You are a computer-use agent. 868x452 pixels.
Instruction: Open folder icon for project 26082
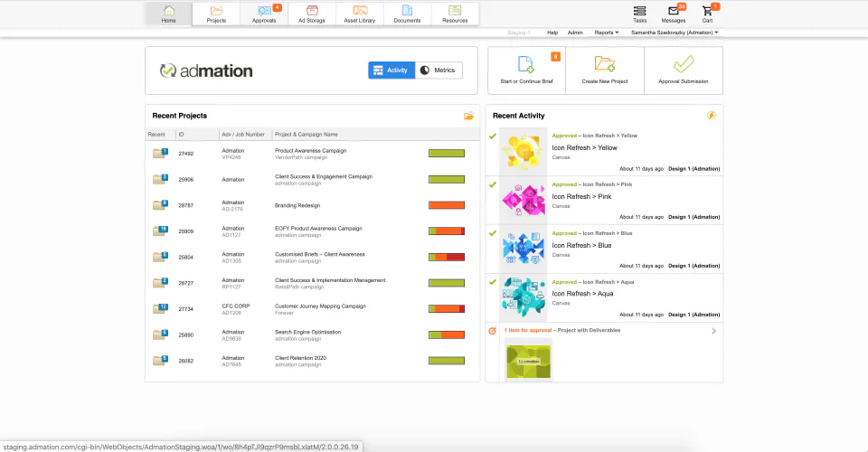pos(160,361)
